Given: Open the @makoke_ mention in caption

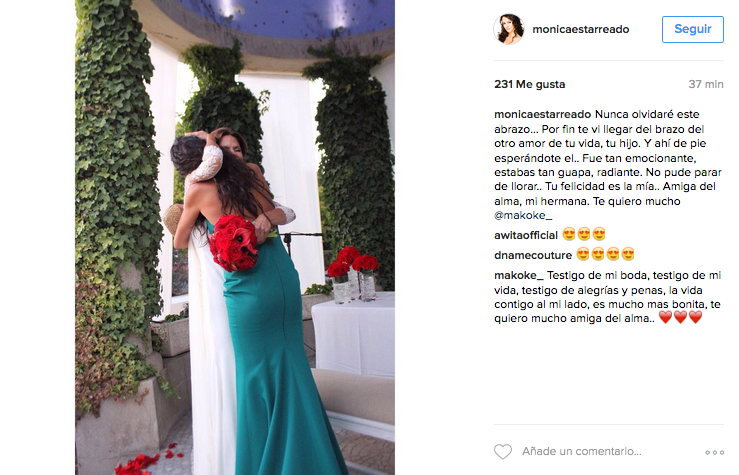Looking at the screenshot, I should coord(523,215).
